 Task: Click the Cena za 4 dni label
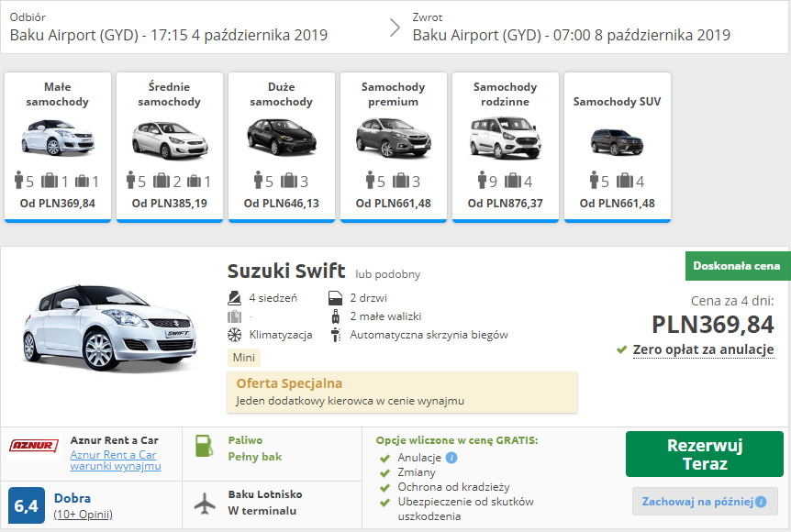[x=732, y=301]
